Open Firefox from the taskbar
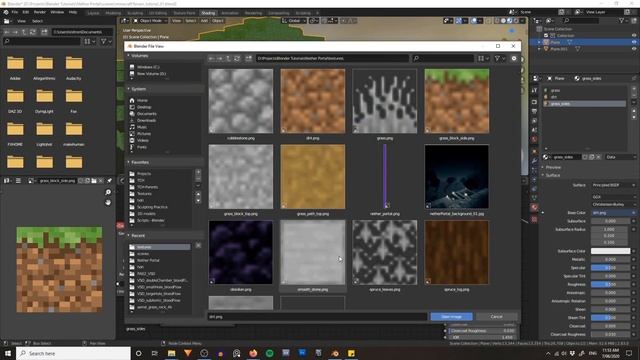640x360 pixels. (253, 353)
